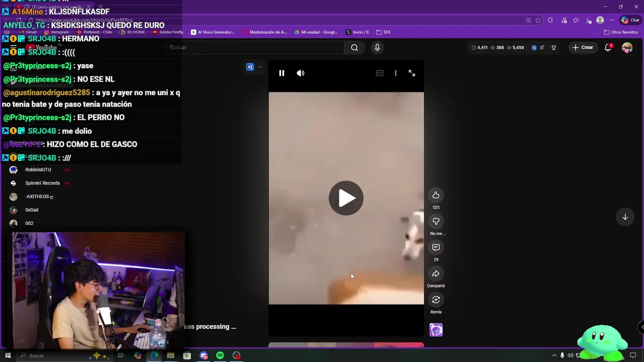Open the channel sound thumbnail below Remix
This screenshot has width=644, height=362.
click(436, 330)
